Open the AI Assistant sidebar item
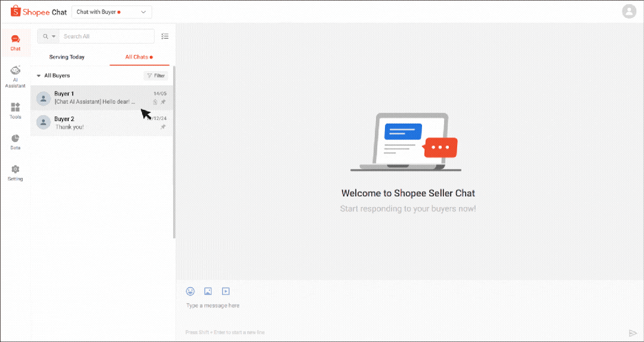Viewport: 644px width, 342px height. click(x=15, y=77)
